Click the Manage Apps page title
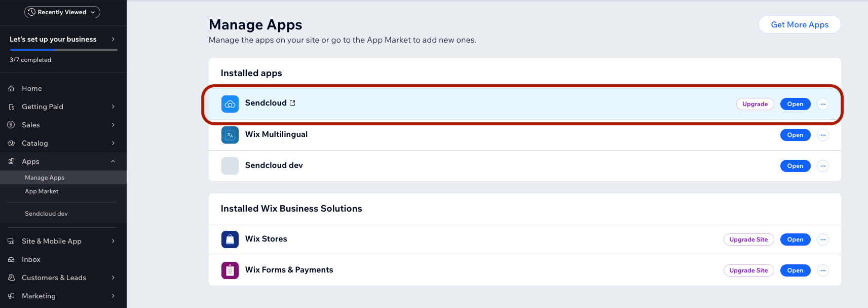Viewport: 868px width, 308px height. click(x=255, y=24)
